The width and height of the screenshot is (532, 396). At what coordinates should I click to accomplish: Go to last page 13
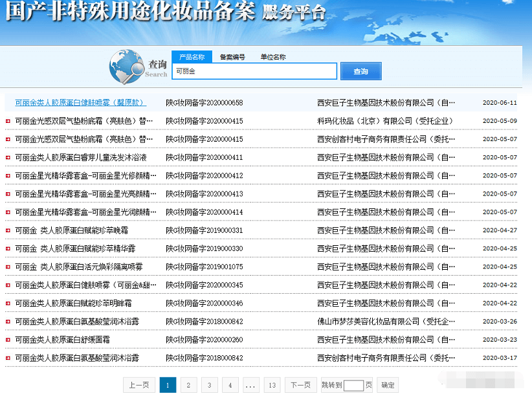point(272,386)
